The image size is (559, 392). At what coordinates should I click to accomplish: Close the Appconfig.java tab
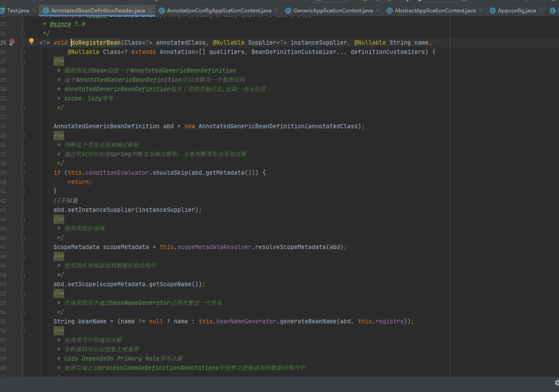[x=540, y=10]
